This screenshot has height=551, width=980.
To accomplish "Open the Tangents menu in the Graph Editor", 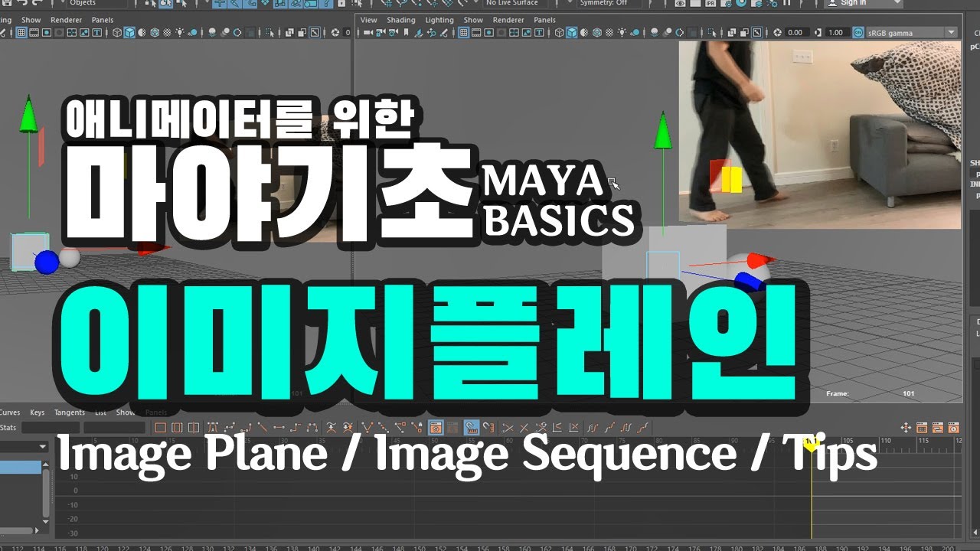I will click(70, 412).
